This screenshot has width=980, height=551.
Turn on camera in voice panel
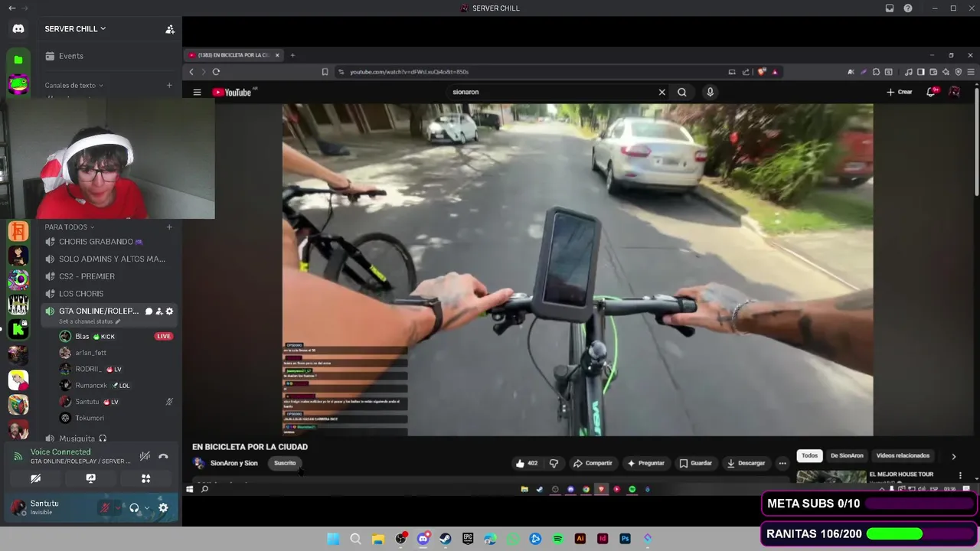tap(35, 478)
